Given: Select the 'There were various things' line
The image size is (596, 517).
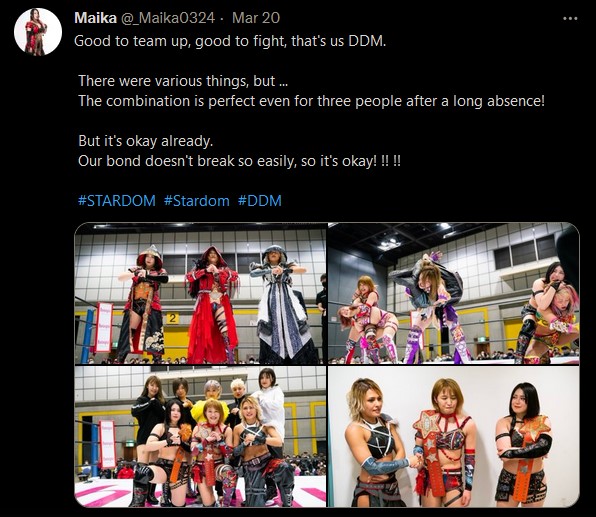Looking at the screenshot, I should tap(183, 81).
